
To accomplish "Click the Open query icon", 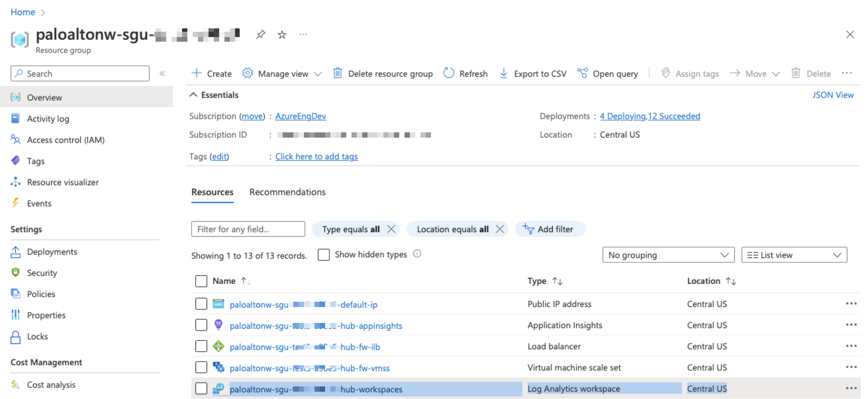I will [x=582, y=73].
